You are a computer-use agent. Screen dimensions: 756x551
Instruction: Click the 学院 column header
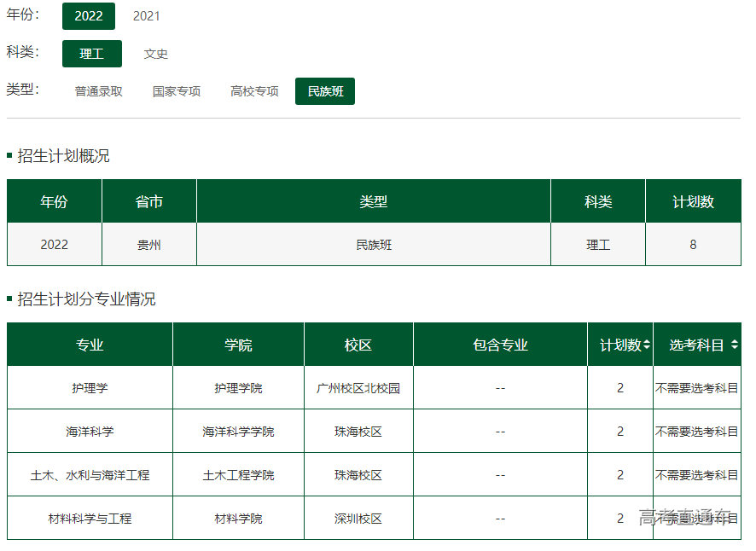click(238, 345)
